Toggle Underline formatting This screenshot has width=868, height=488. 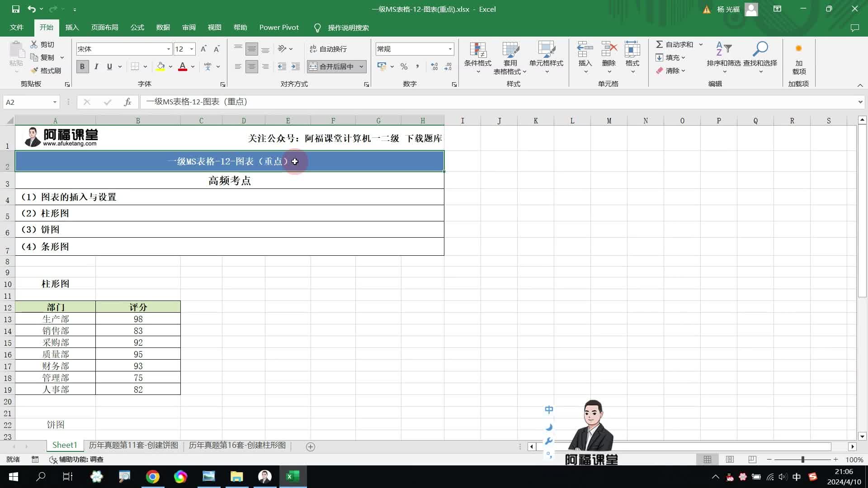tap(109, 66)
